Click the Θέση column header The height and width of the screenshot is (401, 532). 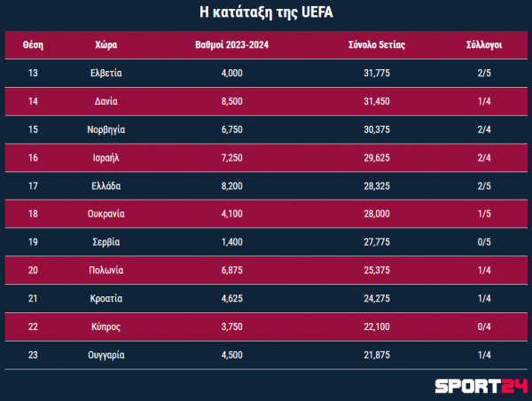click(x=33, y=45)
